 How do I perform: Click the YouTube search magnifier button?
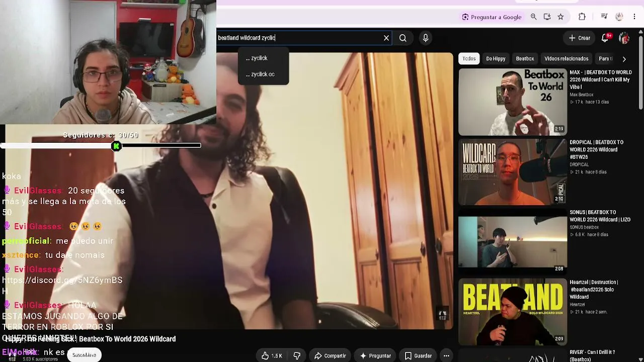[403, 38]
